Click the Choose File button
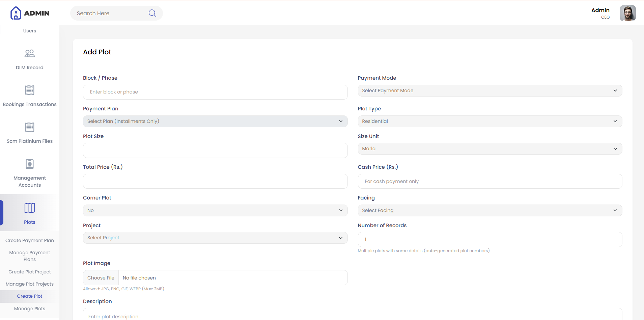This screenshot has width=644, height=320. 101,278
